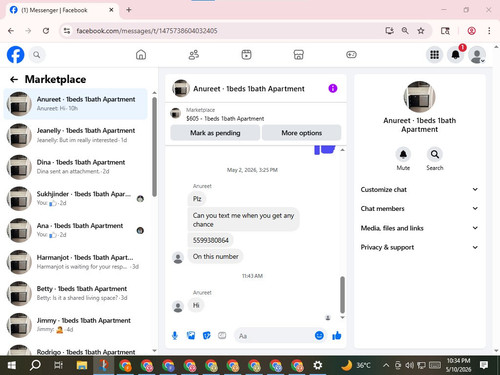
Task: Click the browser address bar URL
Action: (147, 31)
